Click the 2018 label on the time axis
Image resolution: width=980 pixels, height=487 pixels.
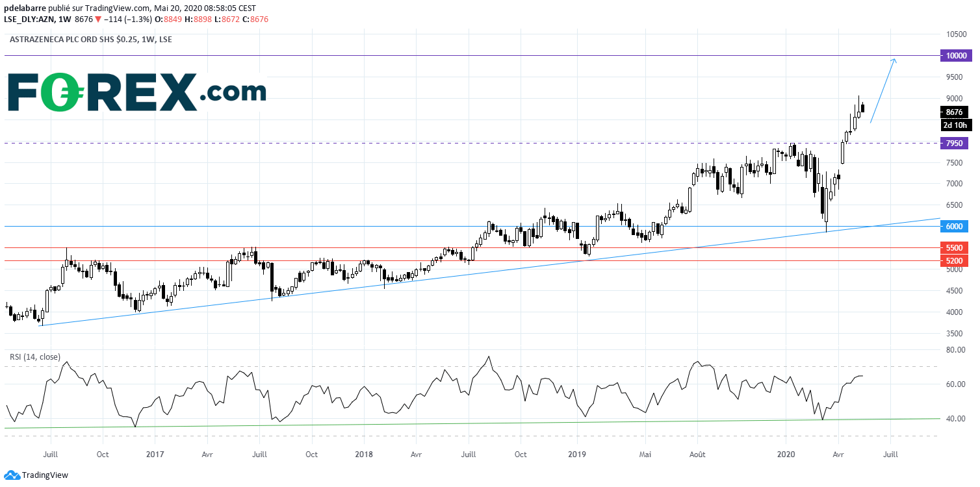[x=365, y=455]
